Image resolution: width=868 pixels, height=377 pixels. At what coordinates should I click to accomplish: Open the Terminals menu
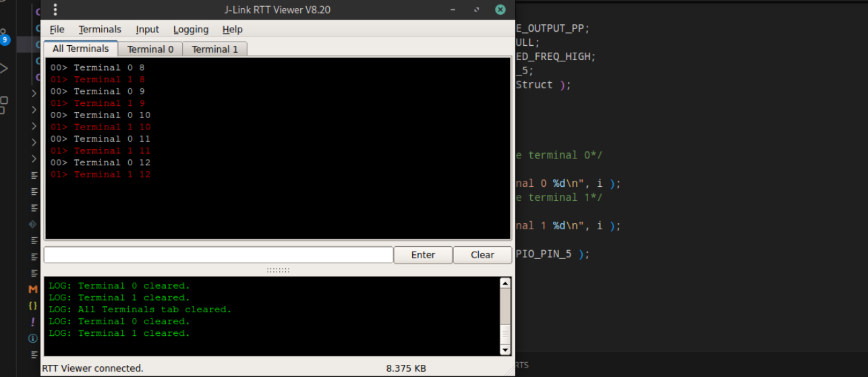click(100, 30)
